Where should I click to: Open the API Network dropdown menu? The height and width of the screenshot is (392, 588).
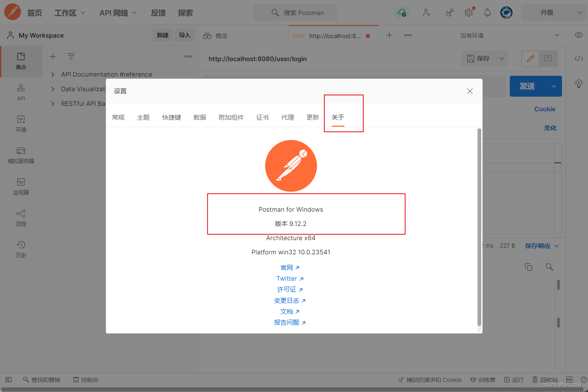tap(118, 13)
